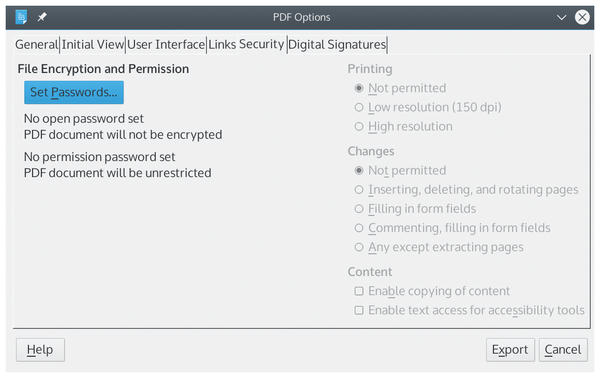
Task: Click the Export button
Action: [x=510, y=350]
